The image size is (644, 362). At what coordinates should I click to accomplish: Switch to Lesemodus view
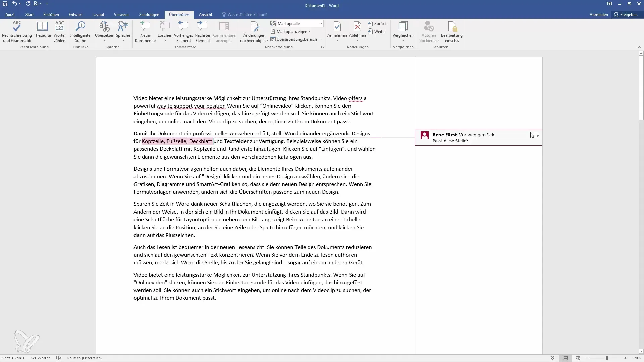(552, 358)
